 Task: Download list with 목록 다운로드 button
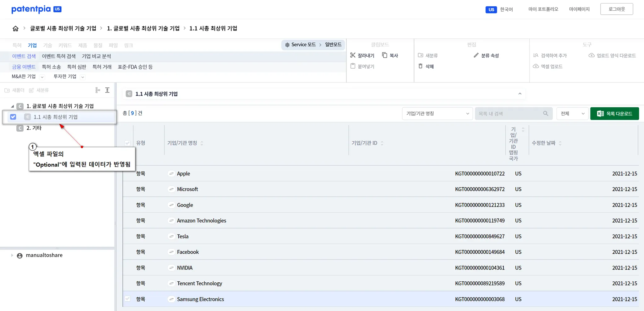tap(614, 114)
